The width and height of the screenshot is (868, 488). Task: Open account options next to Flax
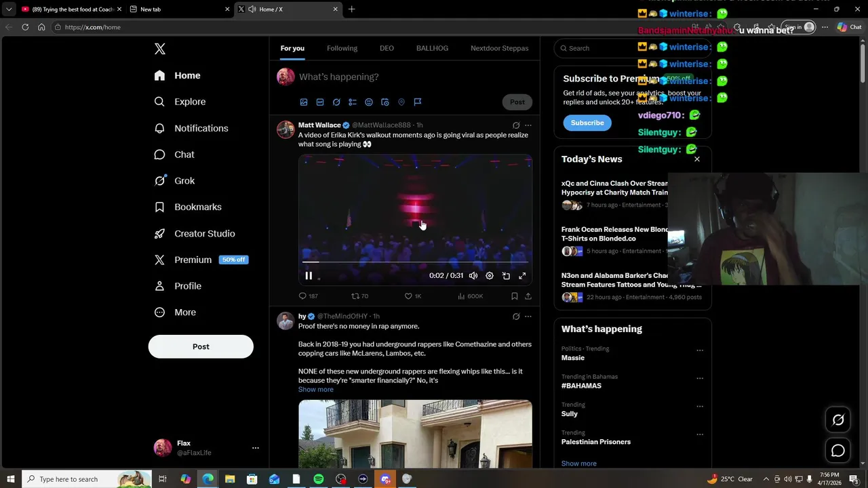click(256, 448)
